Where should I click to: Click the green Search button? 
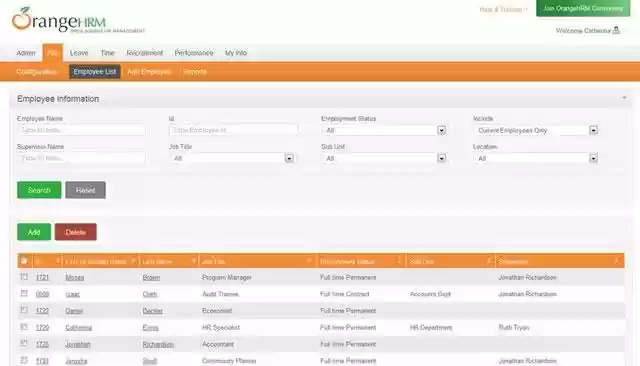click(x=39, y=190)
